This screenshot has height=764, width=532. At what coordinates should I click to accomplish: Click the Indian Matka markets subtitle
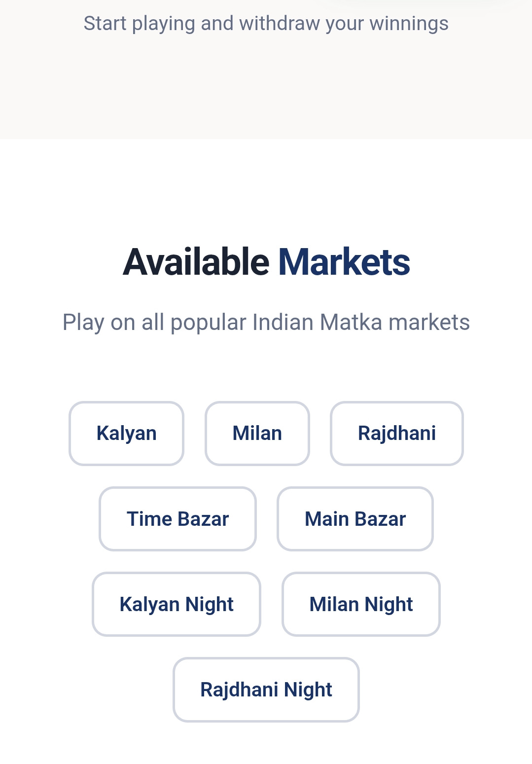[266, 323]
